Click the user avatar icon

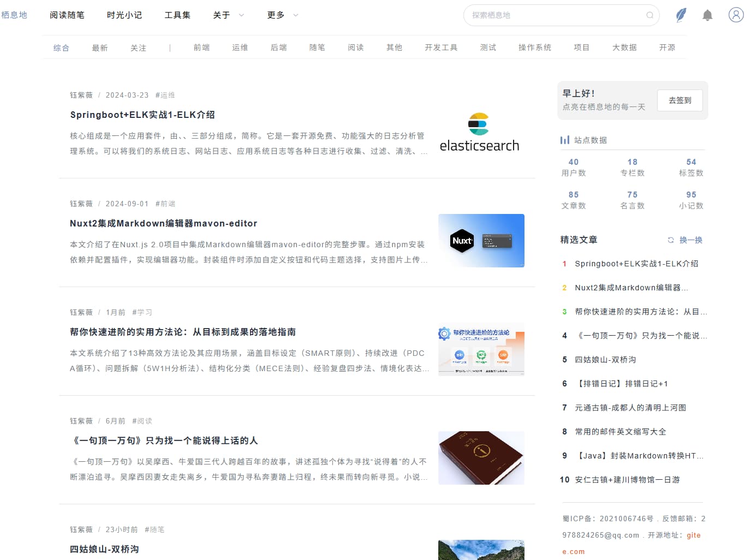coord(736,15)
